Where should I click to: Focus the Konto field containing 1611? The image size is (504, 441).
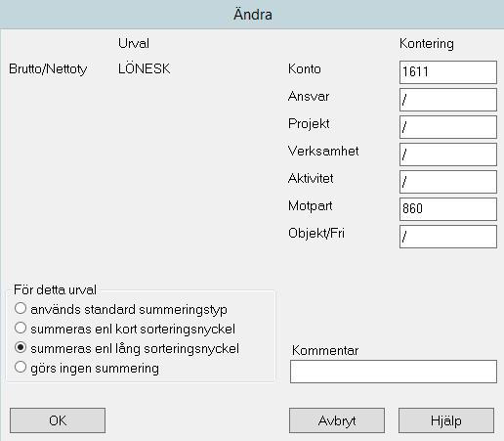pos(448,72)
